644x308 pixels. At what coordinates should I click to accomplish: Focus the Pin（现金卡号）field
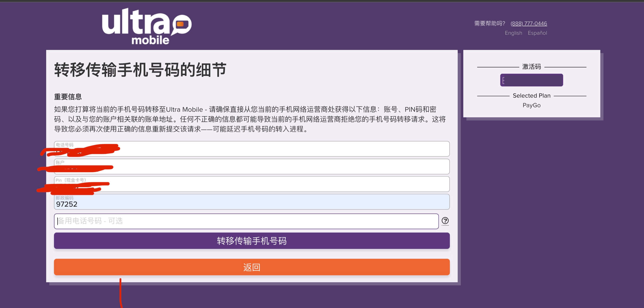(252, 184)
